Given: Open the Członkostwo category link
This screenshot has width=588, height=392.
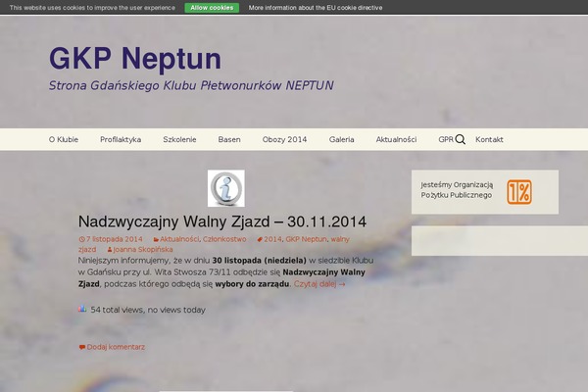Looking at the screenshot, I should [x=224, y=239].
